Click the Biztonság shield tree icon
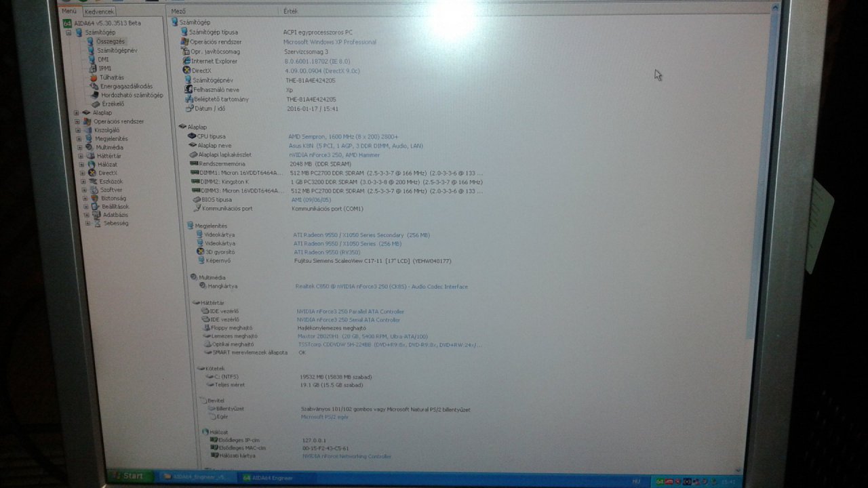 tap(94, 198)
